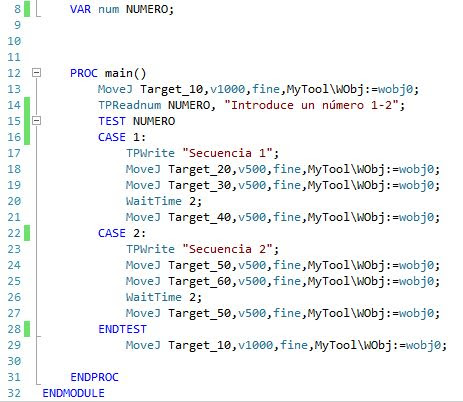Image resolution: width=463 pixels, height=402 pixels.
Task: Click the CASE 1: statement
Action: click(122, 137)
